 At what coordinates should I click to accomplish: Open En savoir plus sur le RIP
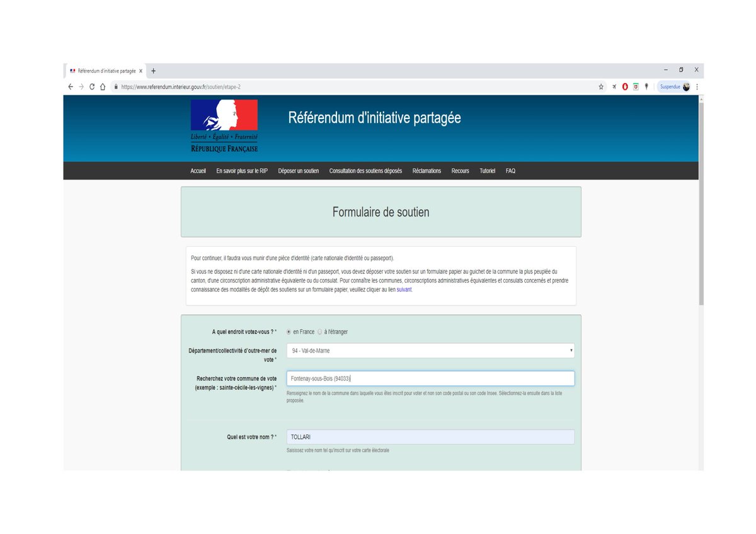(242, 171)
